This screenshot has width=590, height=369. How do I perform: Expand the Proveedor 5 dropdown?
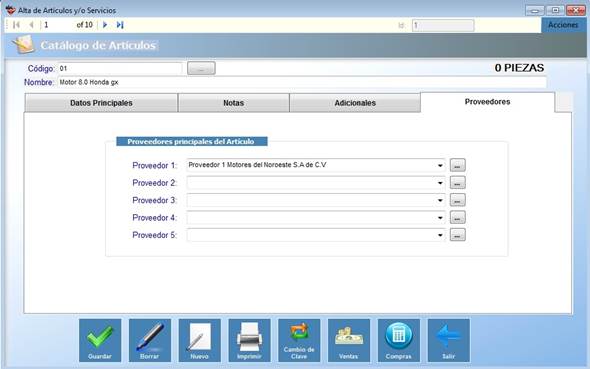pos(440,235)
